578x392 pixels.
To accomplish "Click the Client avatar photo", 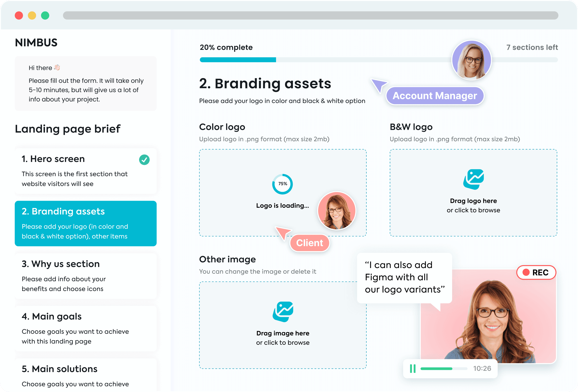I will pyautogui.click(x=337, y=210).
